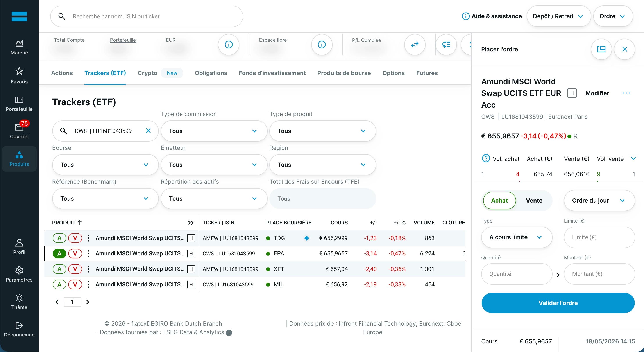The width and height of the screenshot is (644, 352).
Task: Go to Portefeuille in the sidebar
Action: pos(19,104)
